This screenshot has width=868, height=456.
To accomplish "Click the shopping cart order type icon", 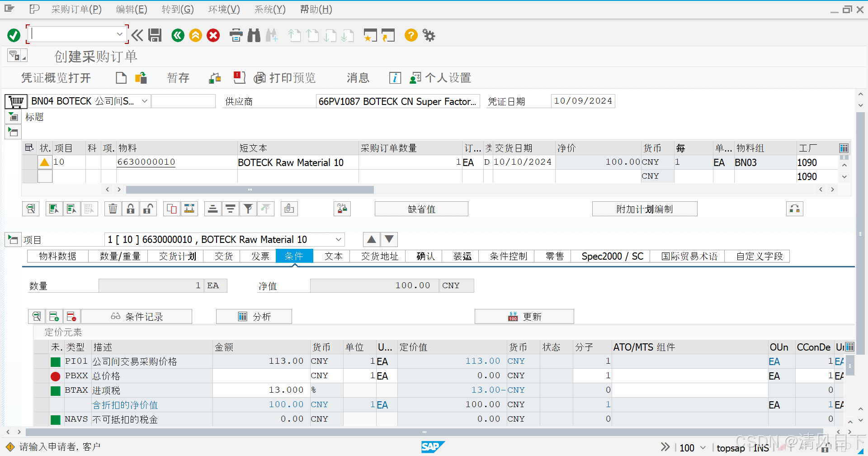I will point(16,101).
